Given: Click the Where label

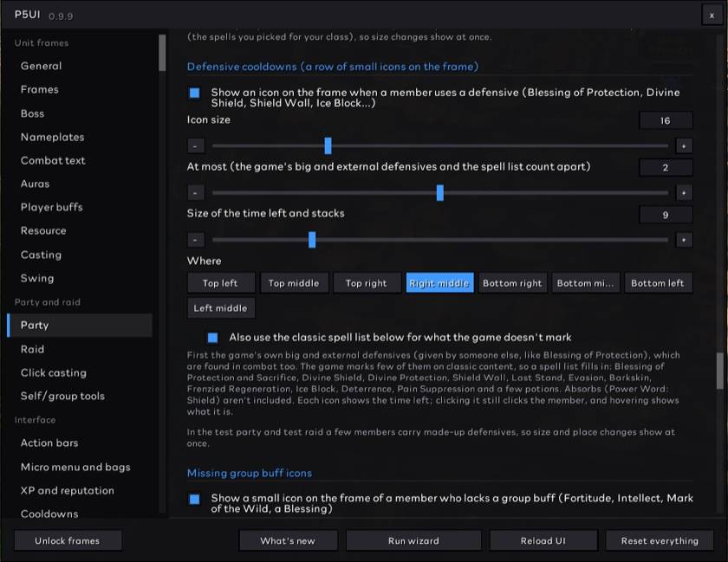Looking at the screenshot, I should 205,261.
